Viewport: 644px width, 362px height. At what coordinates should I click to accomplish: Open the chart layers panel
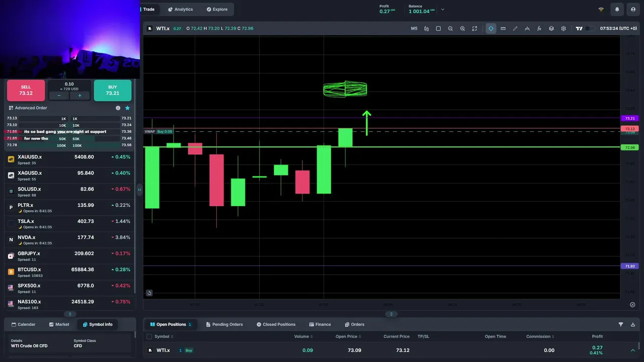551,29
